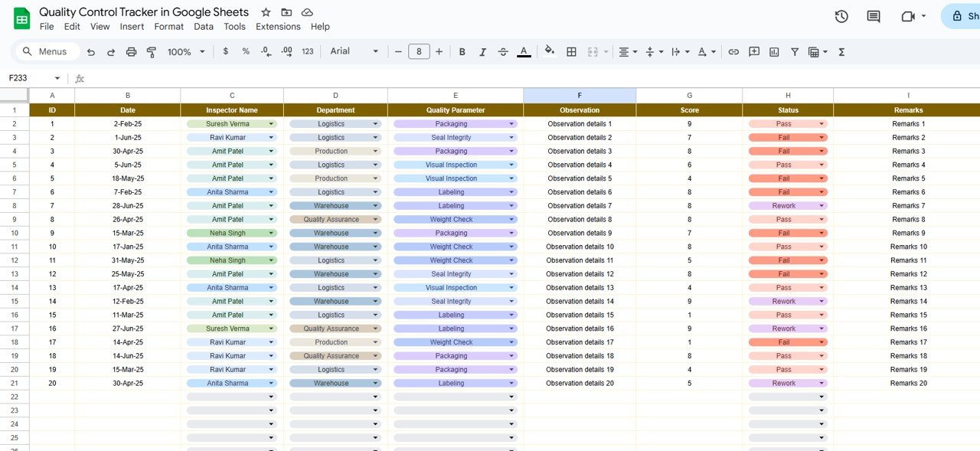
Task: Open Department dropdown in row 9, Quality Assurance
Action: coord(375,220)
